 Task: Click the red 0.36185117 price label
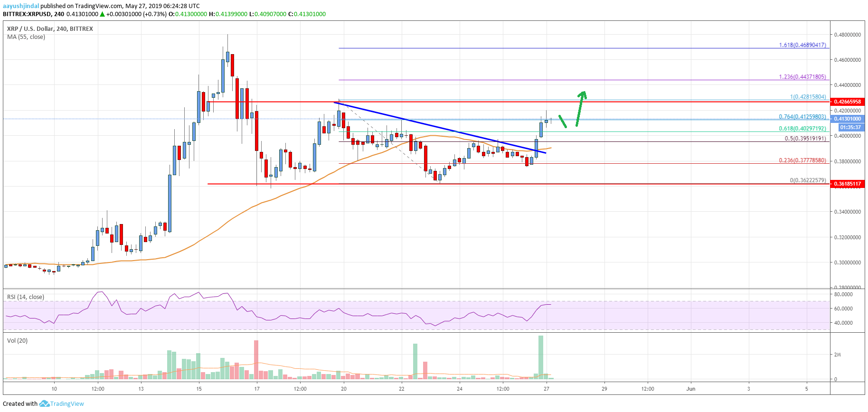pyautogui.click(x=847, y=184)
